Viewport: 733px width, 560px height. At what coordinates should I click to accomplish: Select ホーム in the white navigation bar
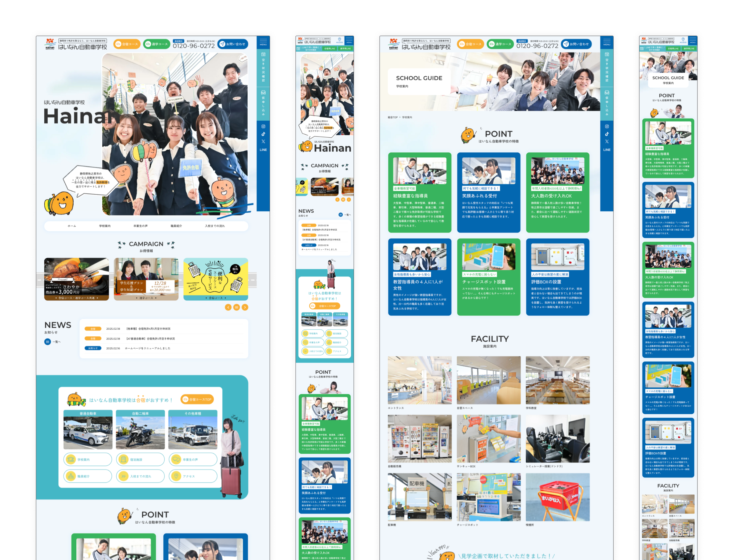(72, 226)
